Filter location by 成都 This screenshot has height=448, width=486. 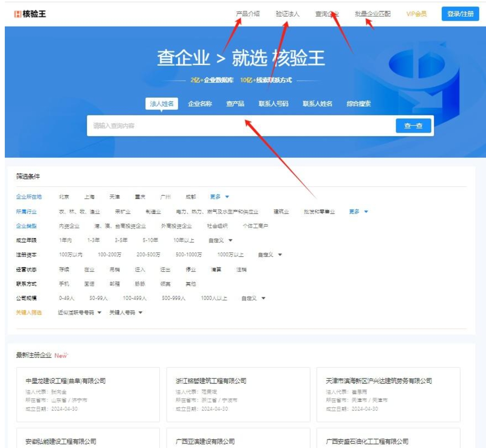click(191, 197)
